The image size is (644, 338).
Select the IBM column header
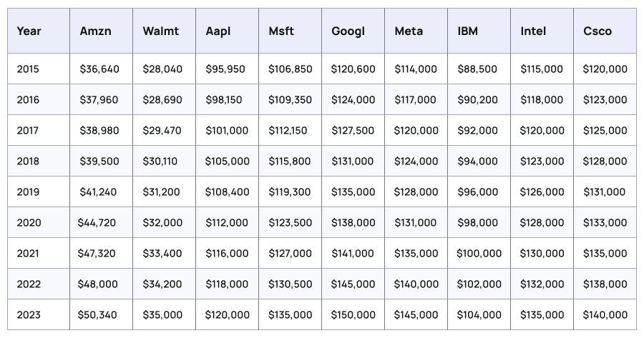(468, 31)
